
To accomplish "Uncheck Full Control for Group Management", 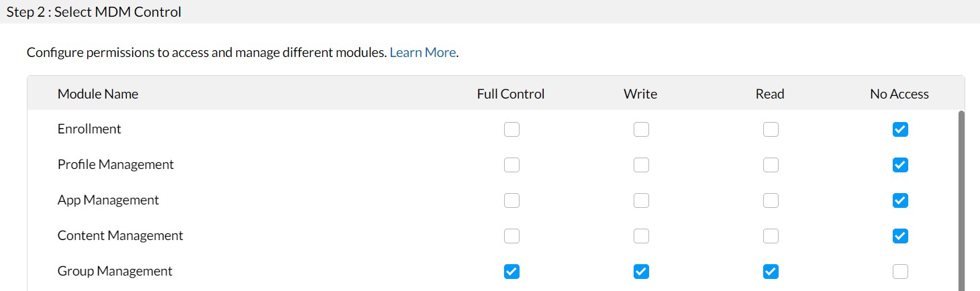I will pyautogui.click(x=511, y=272).
